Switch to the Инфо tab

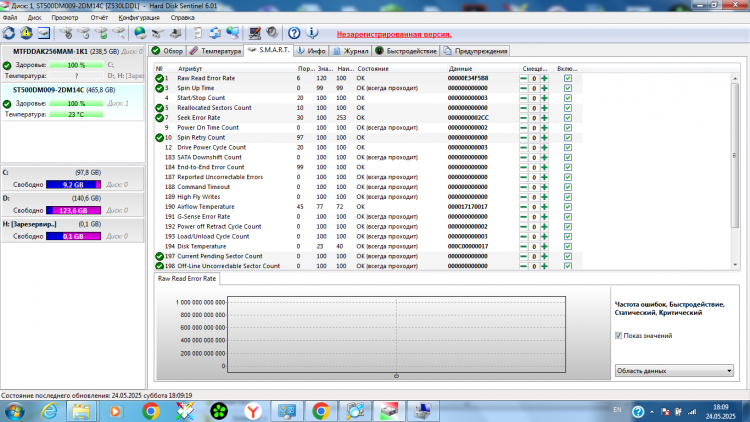(311, 51)
